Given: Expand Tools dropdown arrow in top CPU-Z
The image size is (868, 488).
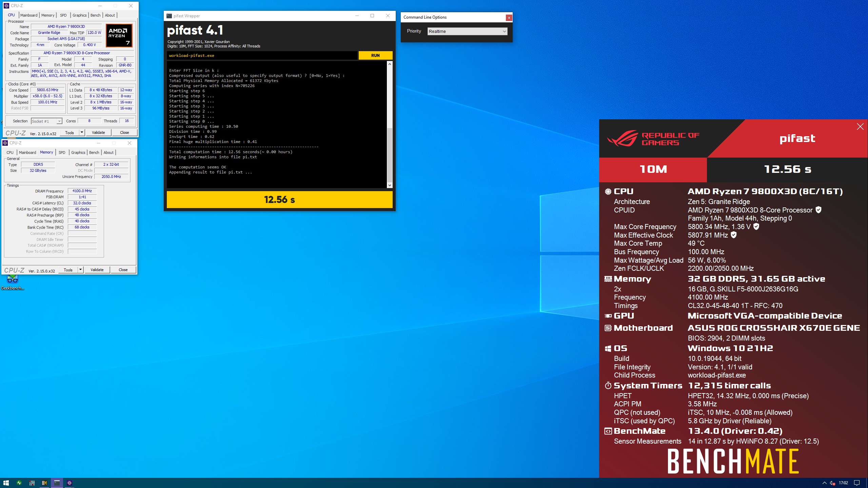Looking at the screenshot, I should [82, 133].
